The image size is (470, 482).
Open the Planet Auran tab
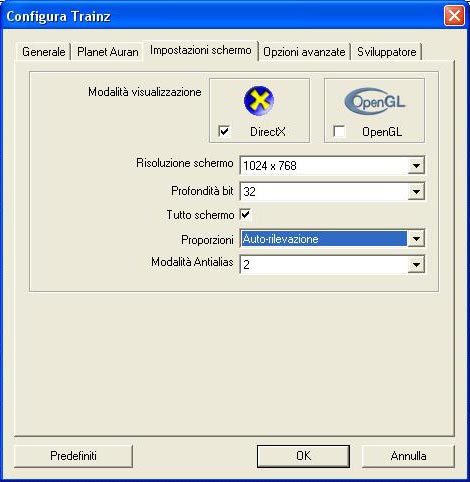pos(108,52)
